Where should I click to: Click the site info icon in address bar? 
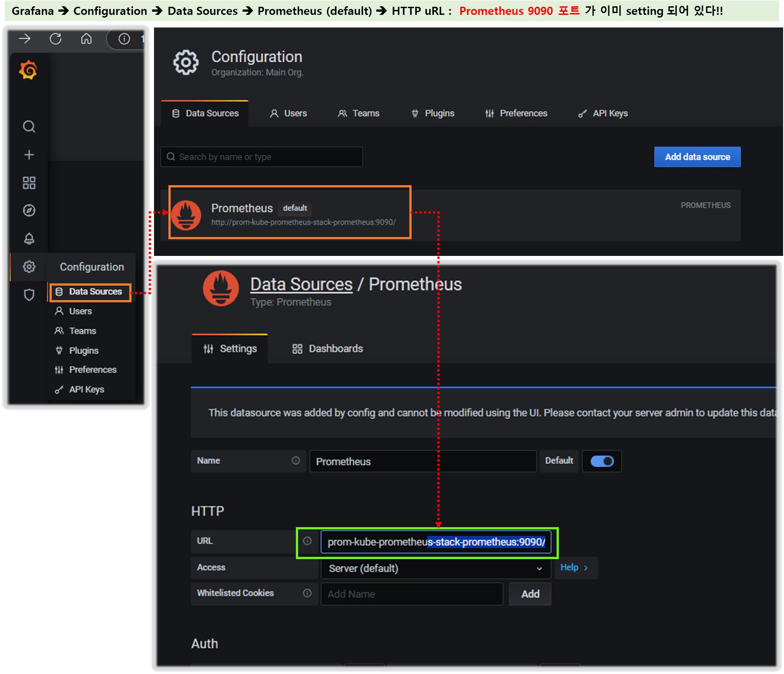click(124, 39)
